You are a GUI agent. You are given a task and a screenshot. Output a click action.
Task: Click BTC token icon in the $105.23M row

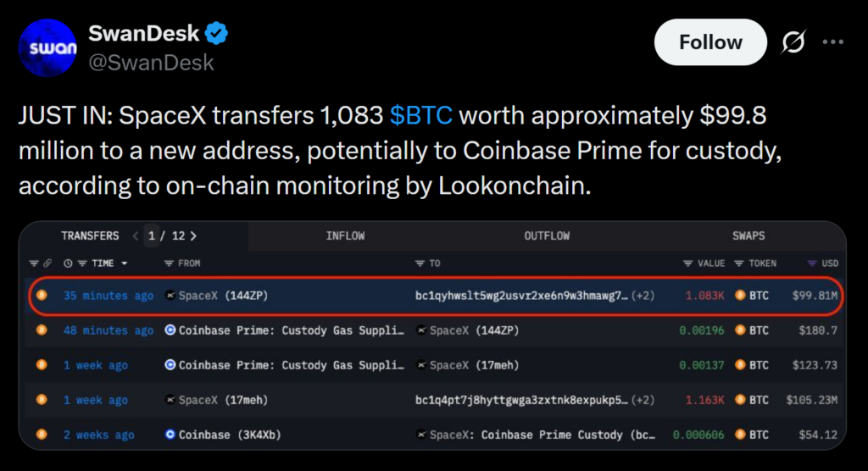tap(740, 400)
